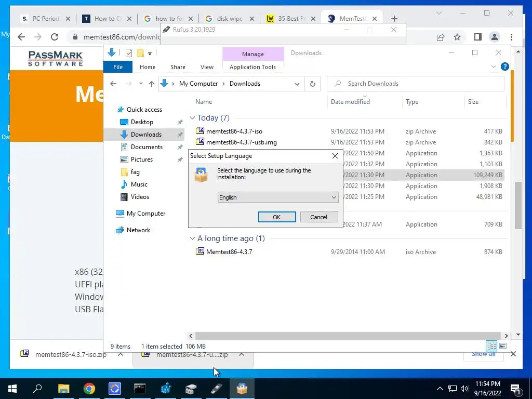Screen dimensions: 532x399
Task: Open Windows taskbar search
Action: 37,389
